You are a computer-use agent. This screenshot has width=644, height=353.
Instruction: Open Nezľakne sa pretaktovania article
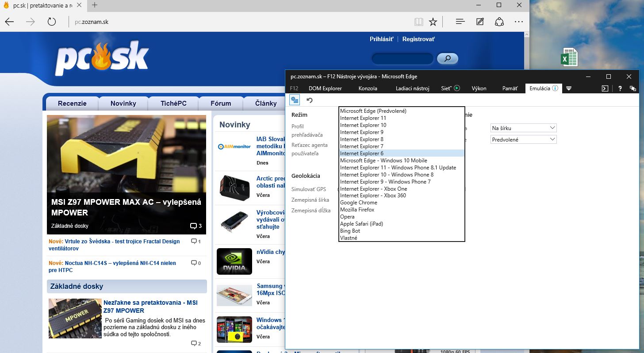coord(150,307)
